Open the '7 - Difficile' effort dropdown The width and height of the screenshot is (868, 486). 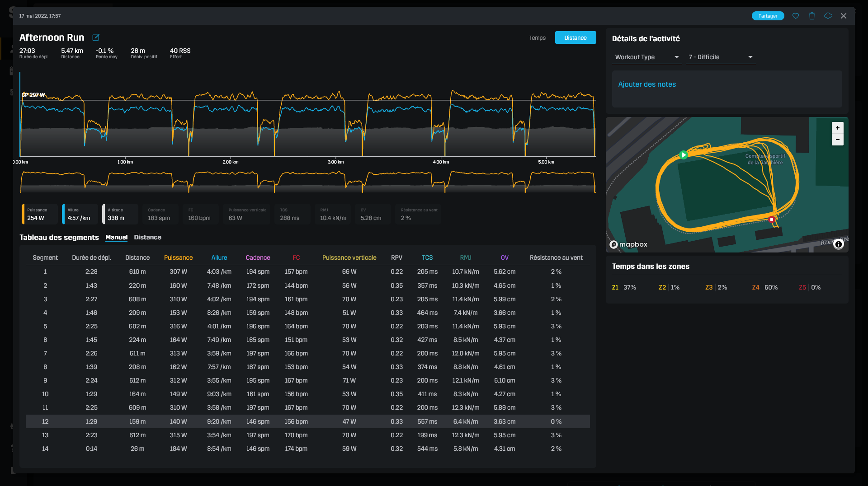[x=721, y=57]
